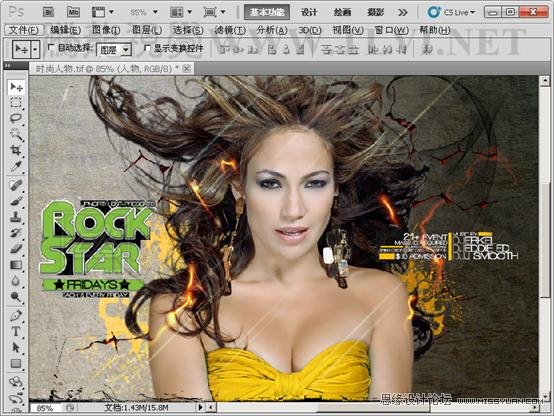Open the tool preset picker arrow
Screen dimensions: 554x416
click(35, 49)
